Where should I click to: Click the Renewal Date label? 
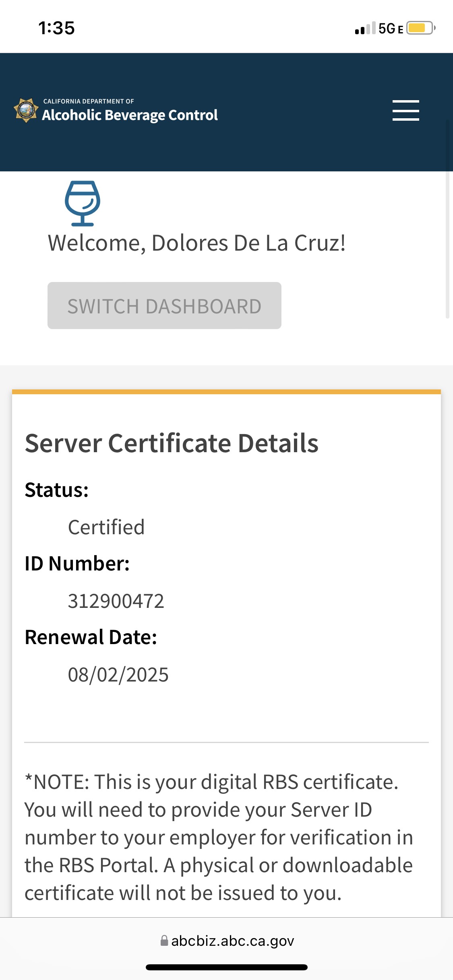coord(91,637)
